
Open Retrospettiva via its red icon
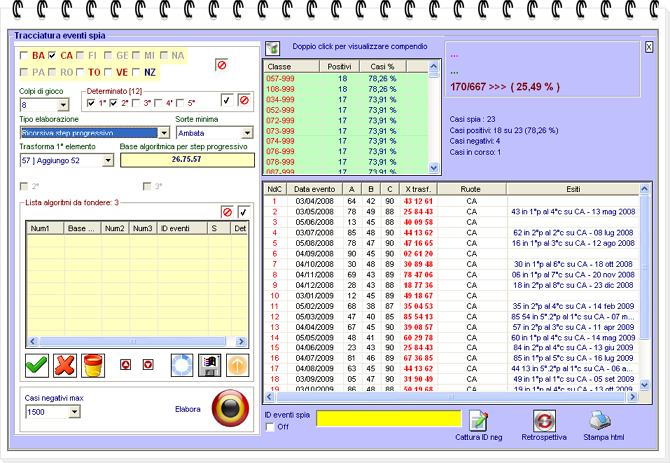pyautogui.click(x=543, y=420)
